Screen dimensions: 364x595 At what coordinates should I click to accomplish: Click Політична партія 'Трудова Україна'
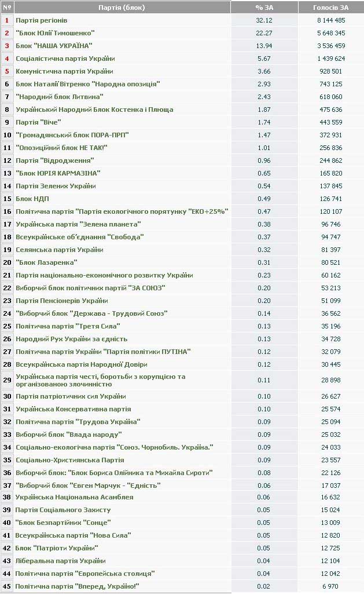[78, 422]
